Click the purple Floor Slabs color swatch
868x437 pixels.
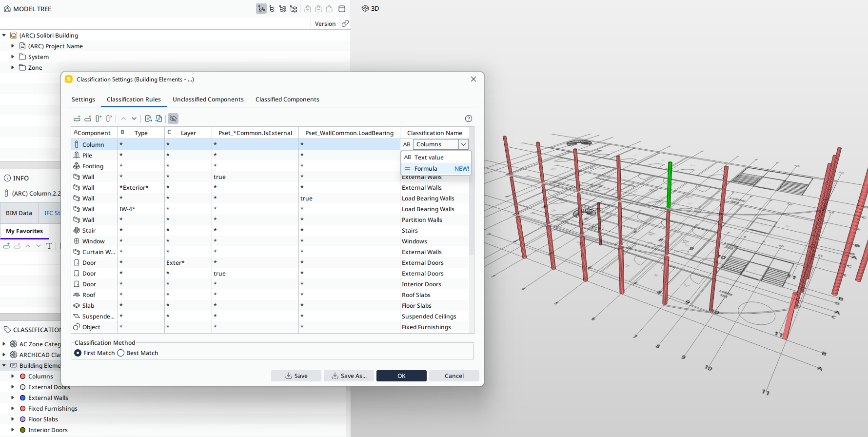(x=22, y=419)
